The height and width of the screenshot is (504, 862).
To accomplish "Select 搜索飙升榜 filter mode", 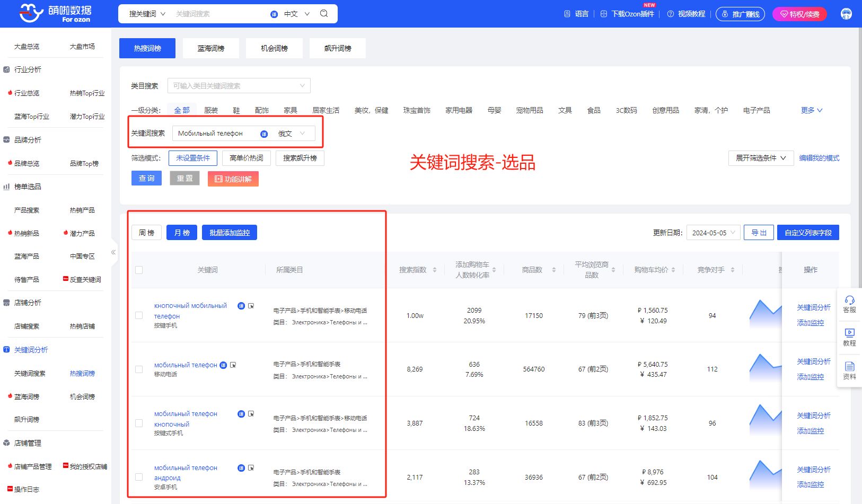I will (x=300, y=158).
